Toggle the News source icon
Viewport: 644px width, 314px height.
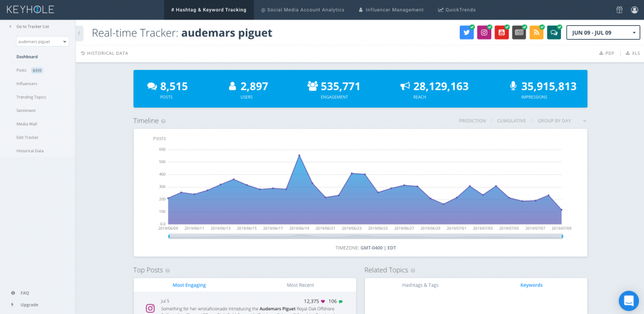[x=519, y=33]
